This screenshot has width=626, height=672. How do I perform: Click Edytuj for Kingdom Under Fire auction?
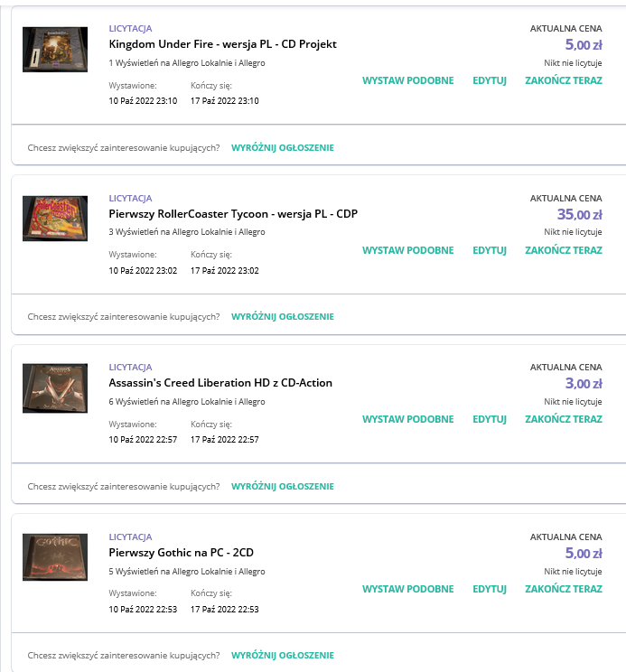[490, 80]
